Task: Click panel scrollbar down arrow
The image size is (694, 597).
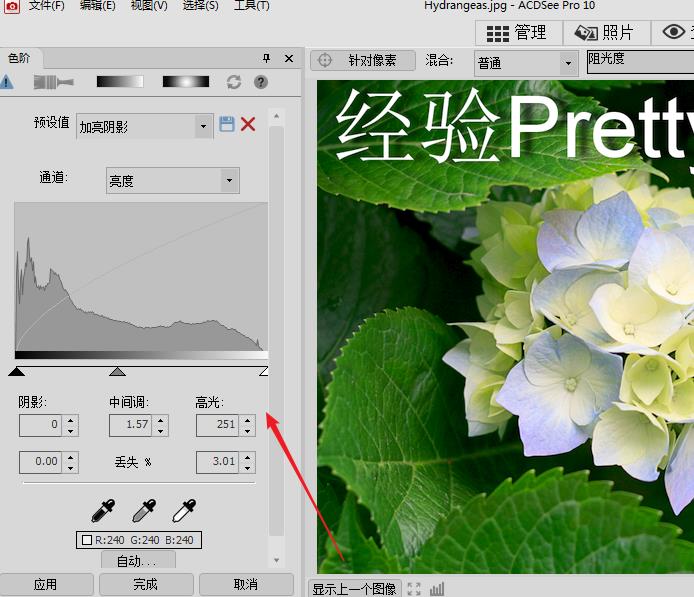Action: point(277,560)
